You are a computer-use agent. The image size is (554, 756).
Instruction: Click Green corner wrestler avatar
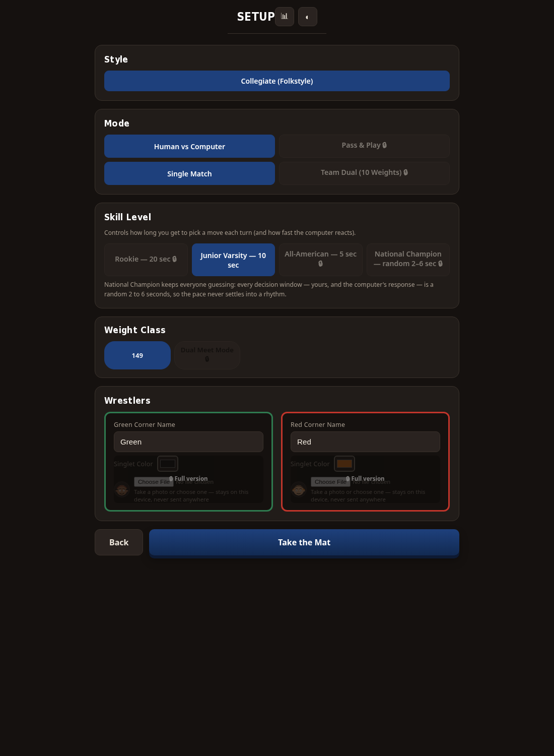tap(122, 489)
